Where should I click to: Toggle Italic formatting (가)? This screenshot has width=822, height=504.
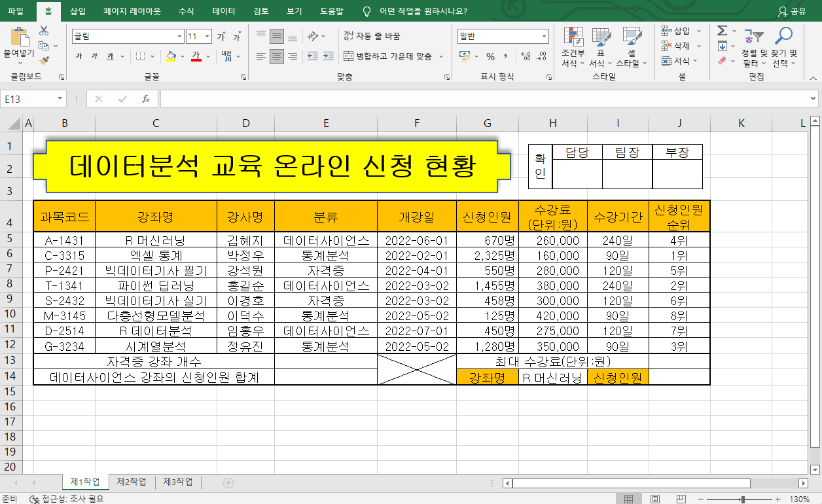pos(95,56)
